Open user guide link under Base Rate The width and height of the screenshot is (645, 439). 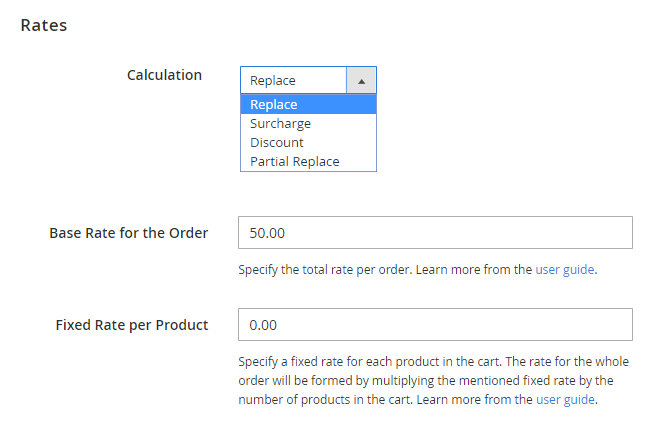click(565, 270)
